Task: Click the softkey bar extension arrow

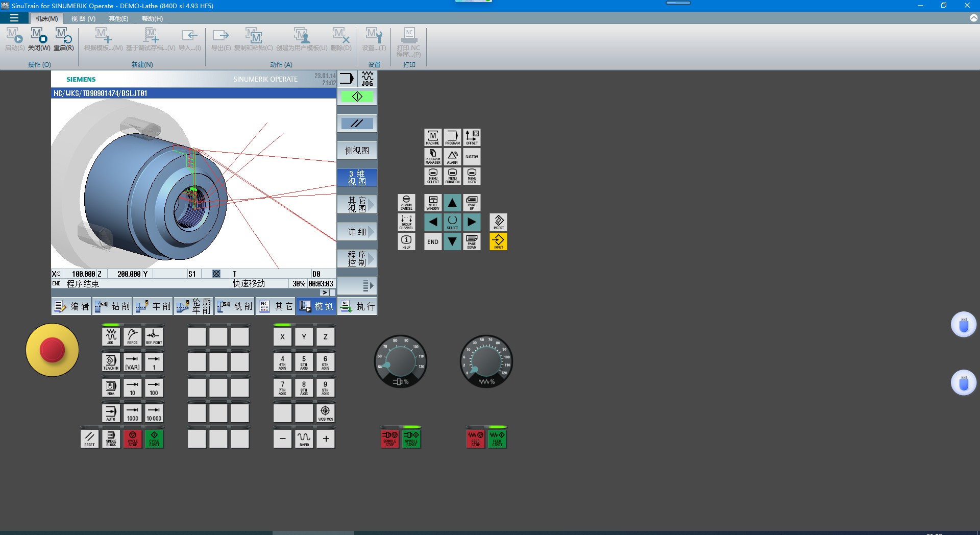Action: [357, 285]
